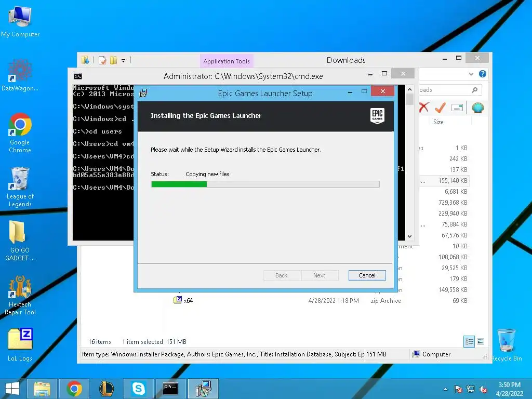Click the 229,940 KB size cell
Image resolution: width=532 pixels, height=399 pixels.
453,214
